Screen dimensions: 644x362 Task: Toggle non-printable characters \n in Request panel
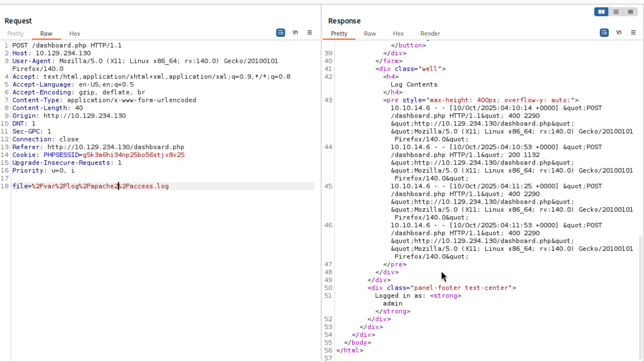[x=295, y=32]
